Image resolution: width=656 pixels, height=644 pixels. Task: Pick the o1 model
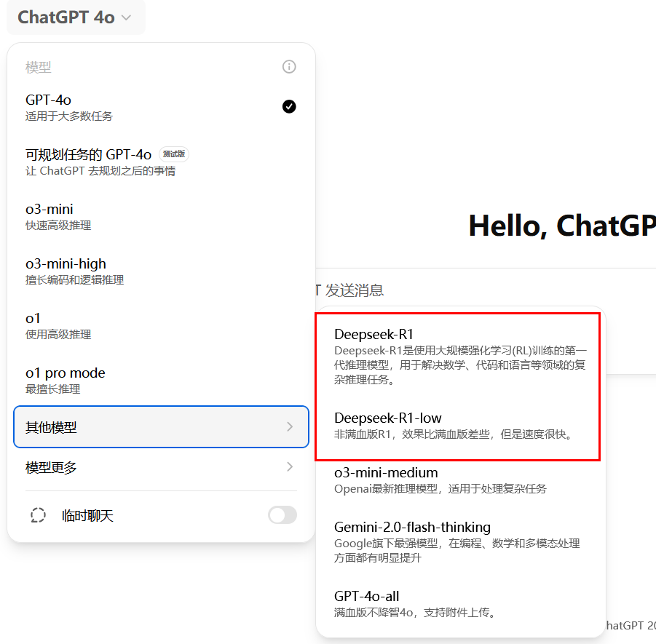[x=161, y=326]
